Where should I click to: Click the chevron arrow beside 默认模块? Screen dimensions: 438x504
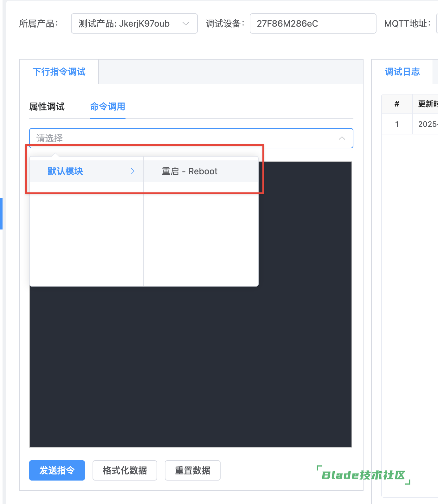132,171
